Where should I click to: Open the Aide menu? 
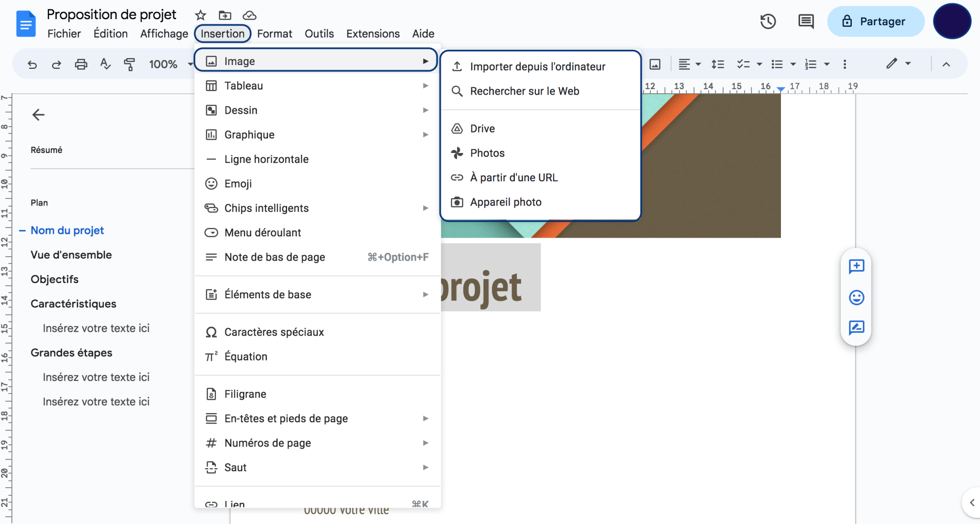[423, 33]
